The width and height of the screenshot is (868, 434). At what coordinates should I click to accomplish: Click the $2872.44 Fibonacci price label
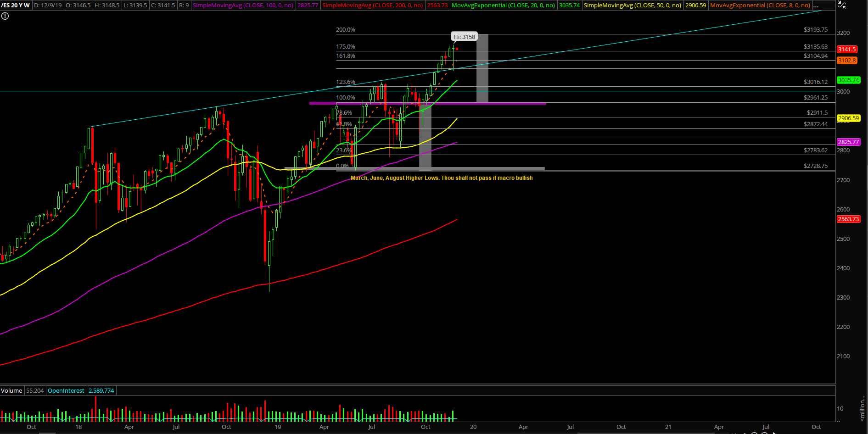coord(816,124)
